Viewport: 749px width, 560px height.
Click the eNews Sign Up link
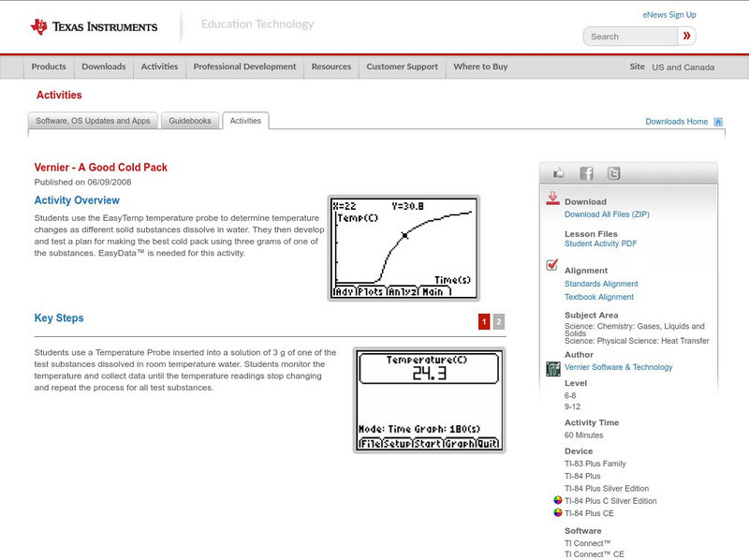(x=669, y=15)
